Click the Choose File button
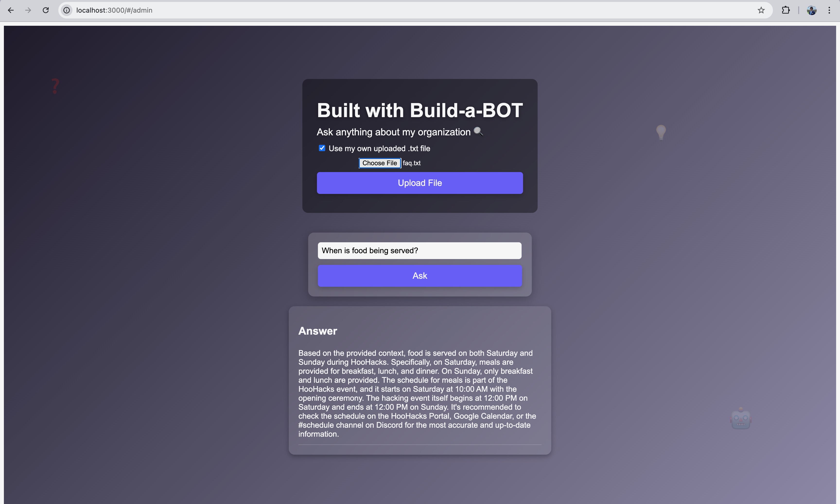The image size is (840, 504). coord(379,163)
